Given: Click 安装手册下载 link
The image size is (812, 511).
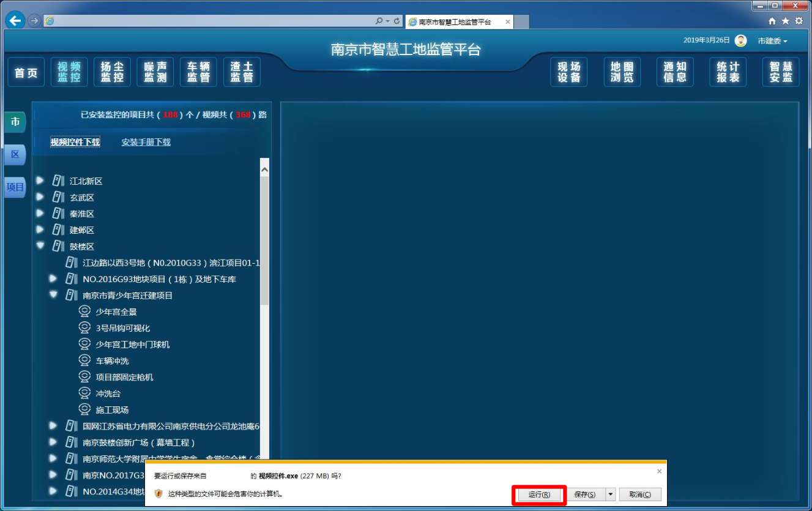Looking at the screenshot, I should point(146,142).
